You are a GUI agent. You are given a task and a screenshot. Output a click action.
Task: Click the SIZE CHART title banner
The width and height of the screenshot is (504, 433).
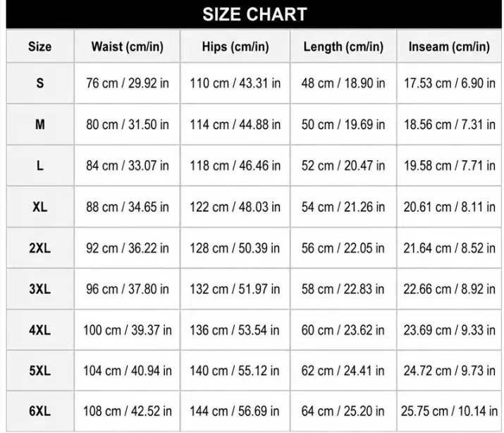[x=254, y=14]
